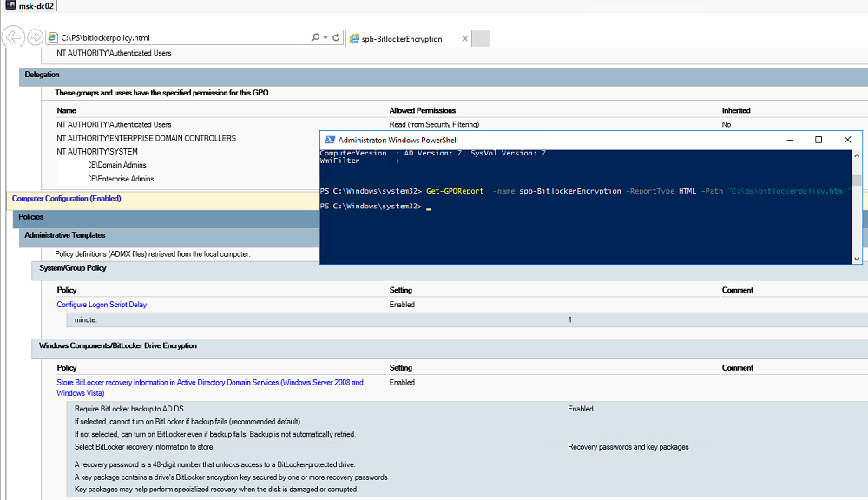Viewport: 868px width, 500px height.
Task: Click the Enabled setting for Logon Script Delay
Action: 402,305
